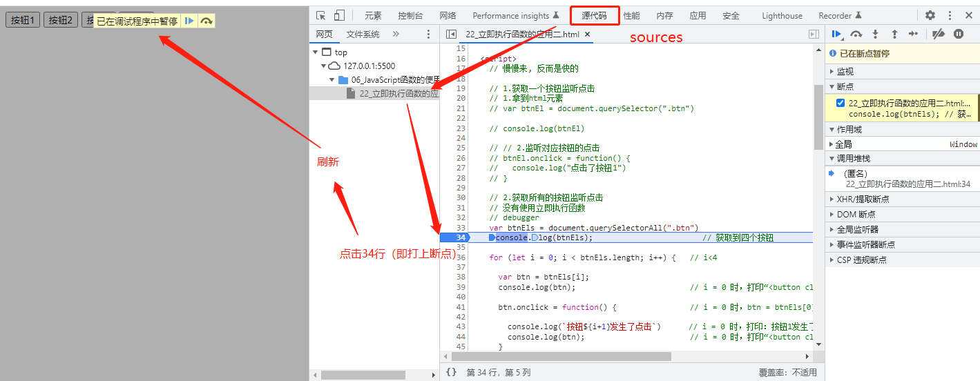Click the Step icon in debugger

[913, 34]
